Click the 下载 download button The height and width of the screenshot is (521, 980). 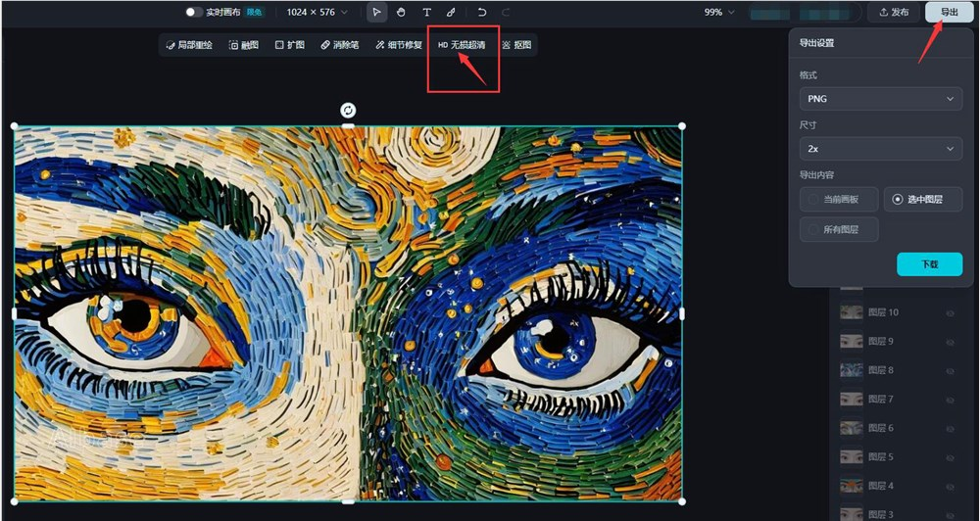pyautogui.click(x=929, y=264)
